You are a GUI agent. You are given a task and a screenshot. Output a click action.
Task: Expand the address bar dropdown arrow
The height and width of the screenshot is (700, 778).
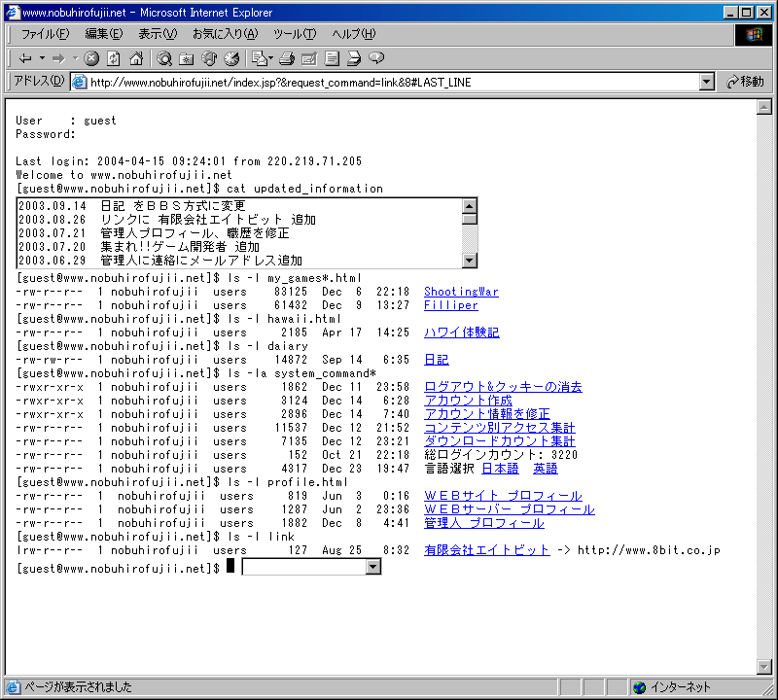pos(707,83)
